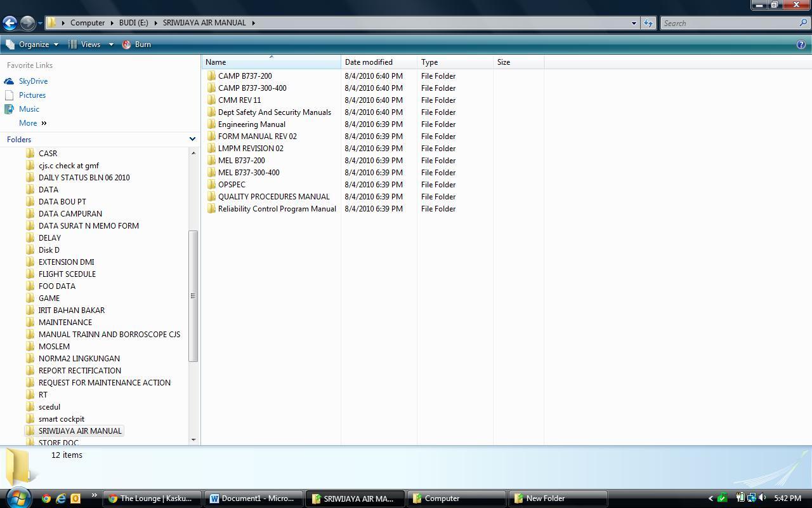Open the Organize menu
The width and height of the screenshot is (812, 508).
[x=32, y=44]
